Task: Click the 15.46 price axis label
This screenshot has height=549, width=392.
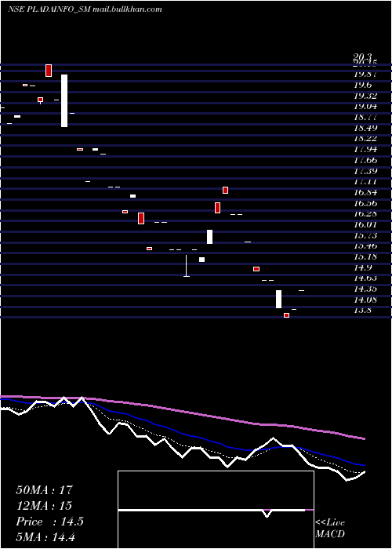Action: 365,246
